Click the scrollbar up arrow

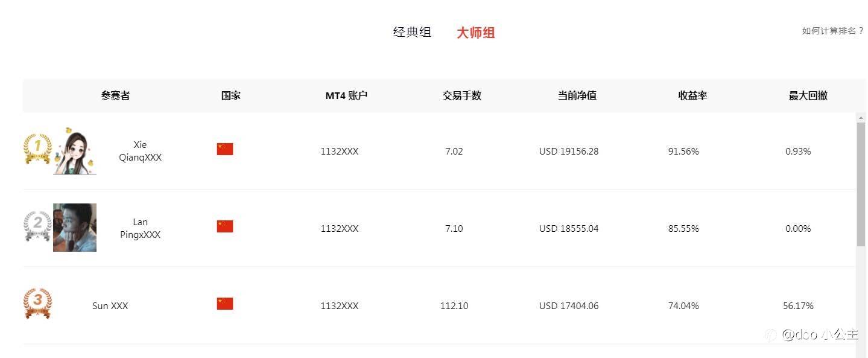point(861,117)
